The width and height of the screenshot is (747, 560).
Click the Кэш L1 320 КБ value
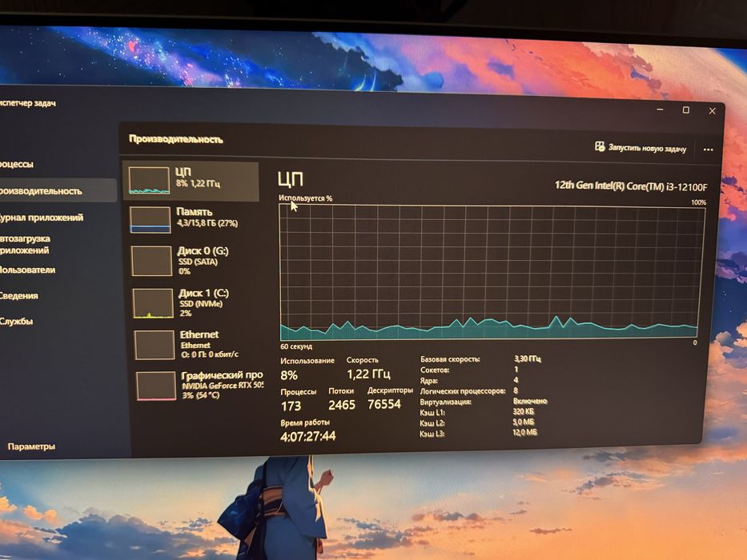pos(524,411)
